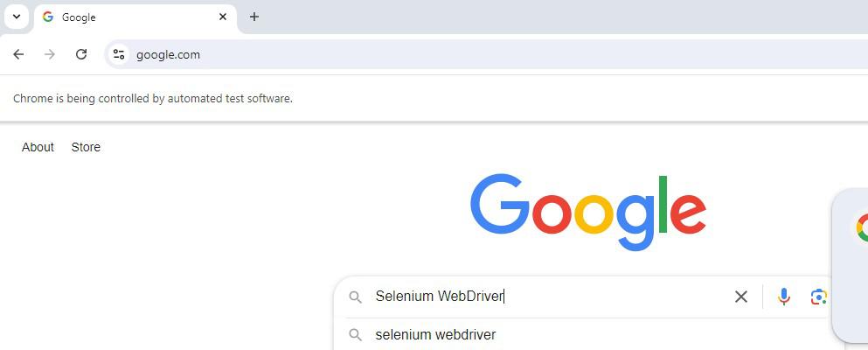Viewport: 868px width, 350px height.
Task: Go back to the previous page
Action: (18, 54)
